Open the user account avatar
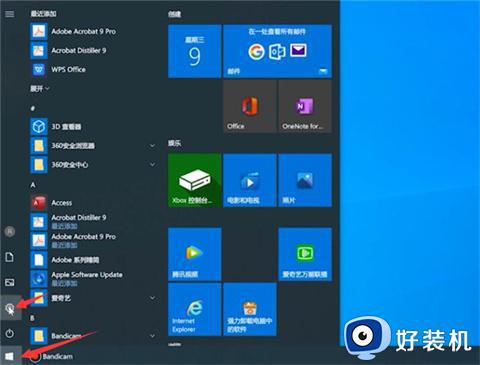 pyautogui.click(x=10, y=231)
